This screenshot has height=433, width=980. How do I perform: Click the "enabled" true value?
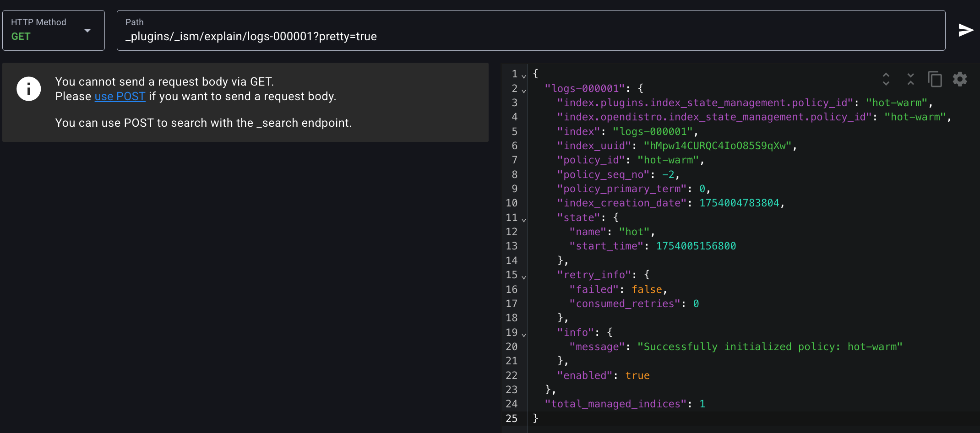click(x=637, y=376)
